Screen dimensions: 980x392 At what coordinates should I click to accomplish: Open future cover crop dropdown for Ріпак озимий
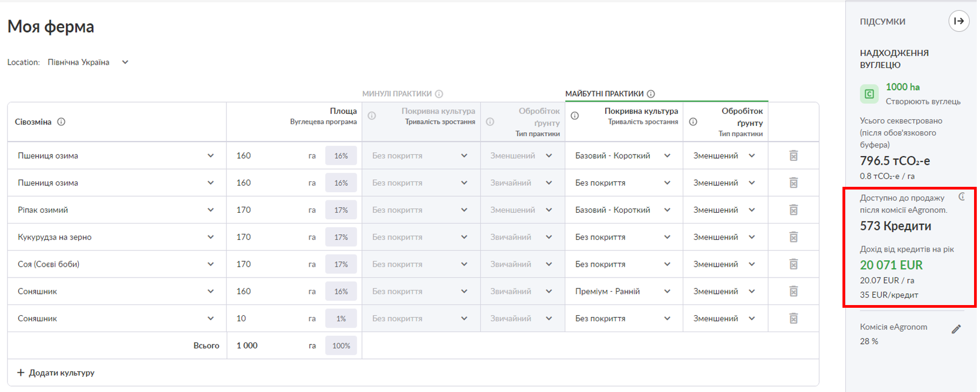623,209
